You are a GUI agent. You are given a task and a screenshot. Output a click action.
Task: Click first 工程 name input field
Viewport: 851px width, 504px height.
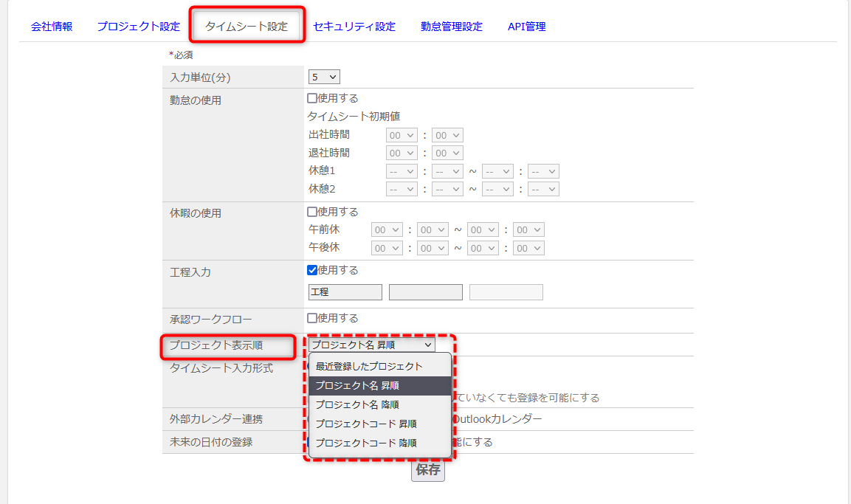(345, 292)
